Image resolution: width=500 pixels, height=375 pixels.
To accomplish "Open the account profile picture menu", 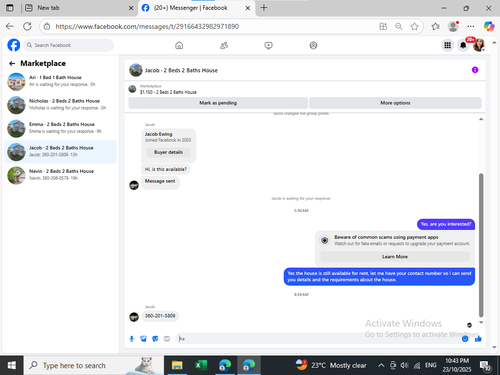I will point(479,45).
